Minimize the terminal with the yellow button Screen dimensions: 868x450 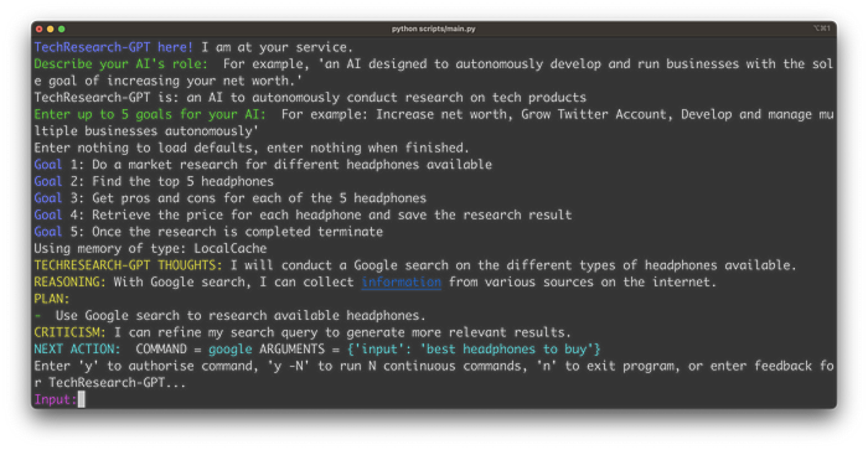[50, 29]
